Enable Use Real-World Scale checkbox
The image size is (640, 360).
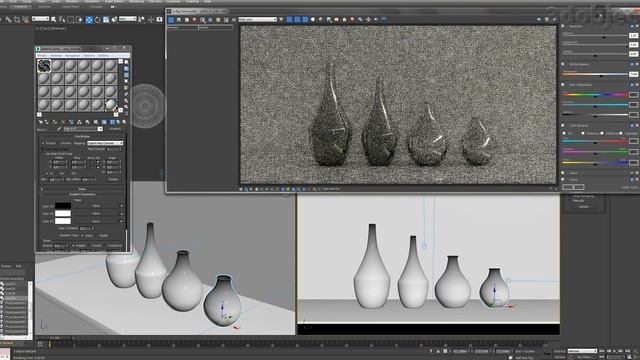coord(43,153)
